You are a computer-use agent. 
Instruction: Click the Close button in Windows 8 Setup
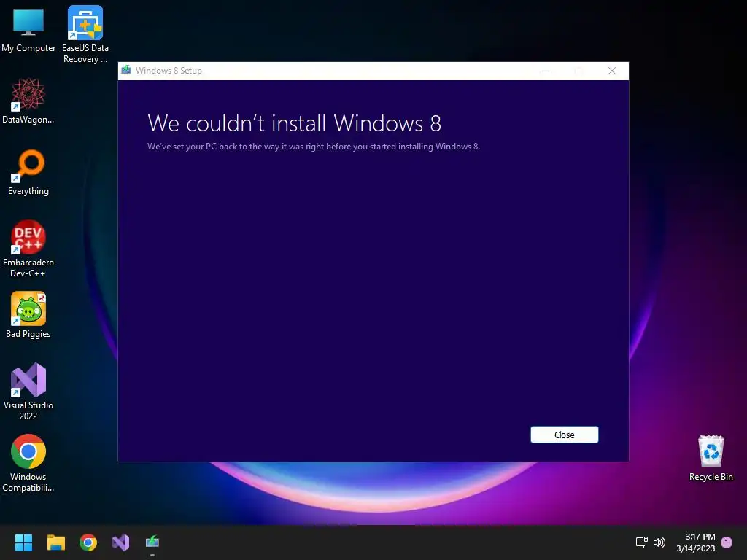point(564,435)
